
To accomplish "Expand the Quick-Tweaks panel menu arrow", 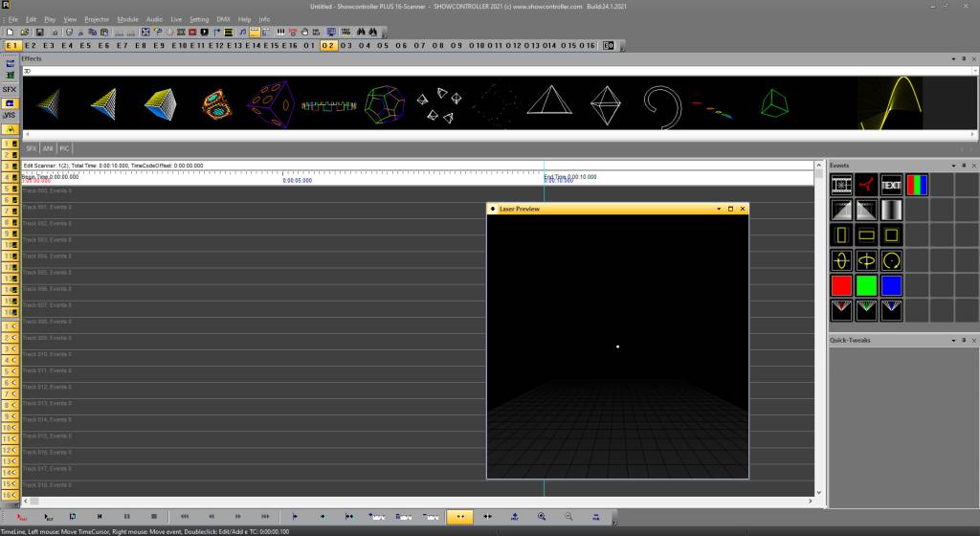I will point(952,340).
